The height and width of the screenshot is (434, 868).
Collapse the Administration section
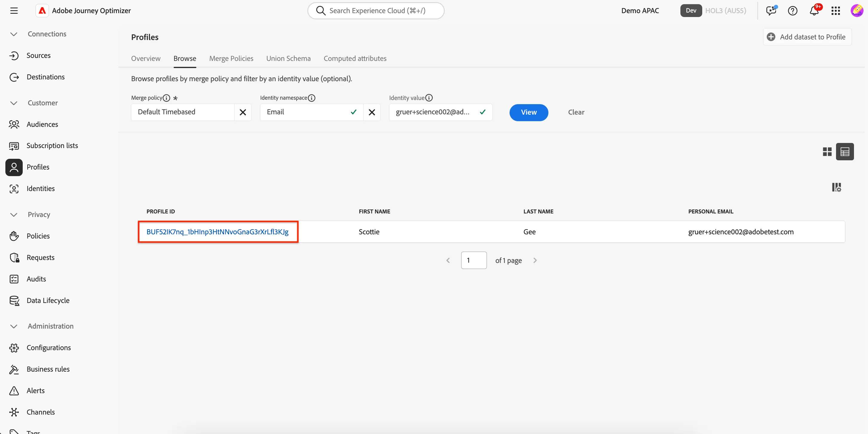[x=14, y=326]
